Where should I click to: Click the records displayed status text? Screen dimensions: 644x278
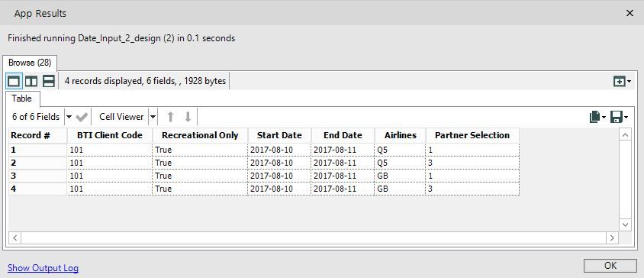coord(145,82)
